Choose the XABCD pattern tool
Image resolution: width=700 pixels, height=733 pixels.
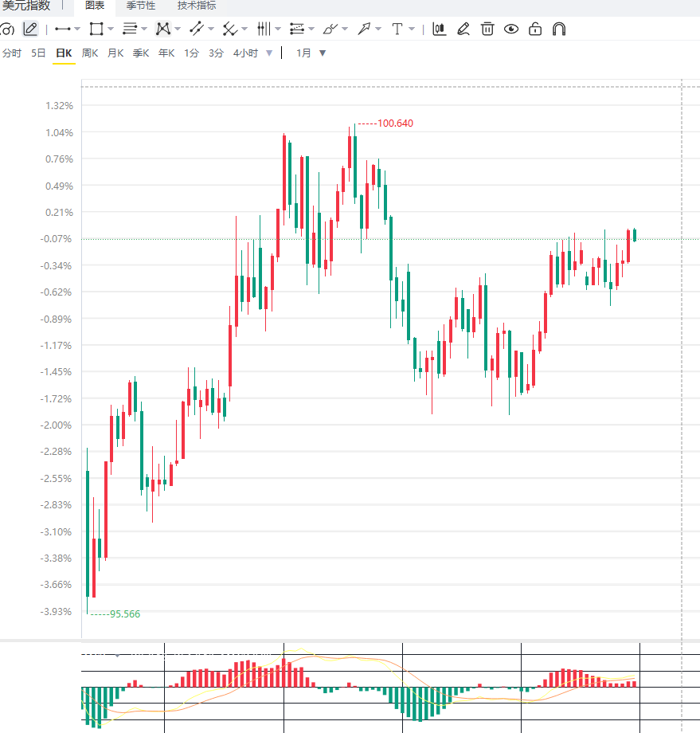(163, 29)
